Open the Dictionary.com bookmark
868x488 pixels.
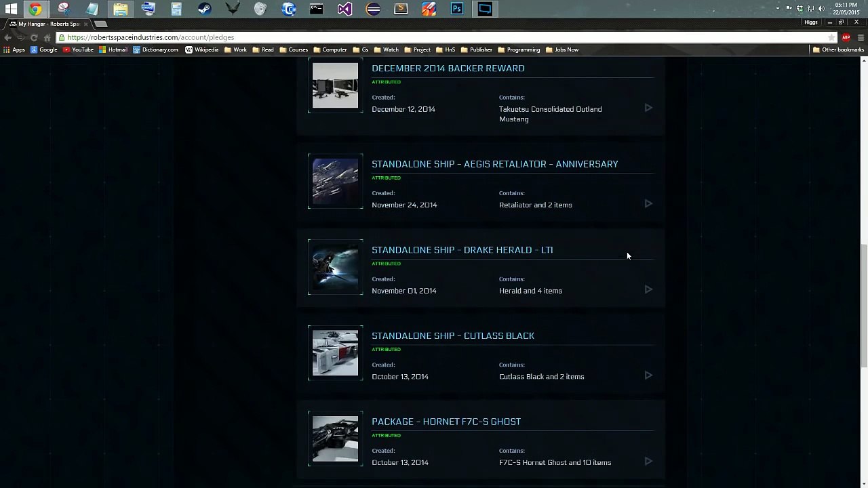click(155, 49)
